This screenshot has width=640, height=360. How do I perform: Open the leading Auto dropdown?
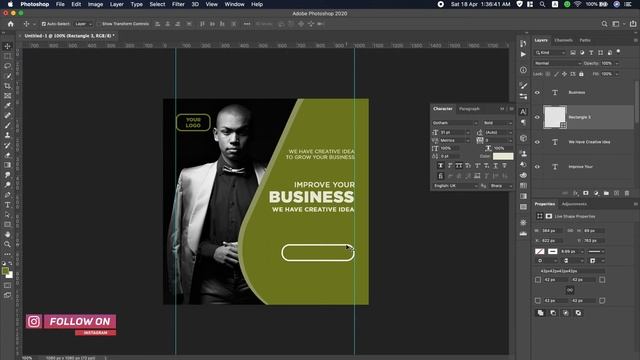coord(498,132)
